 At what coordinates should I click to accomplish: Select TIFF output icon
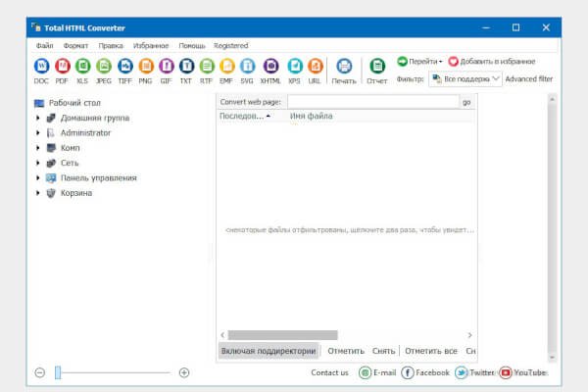[124, 67]
